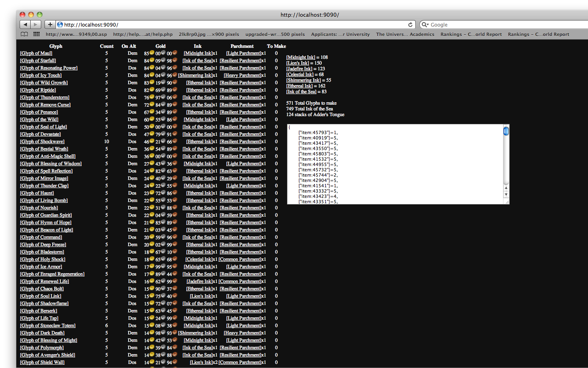Click the yellow minimize window button

(x=31, y=15)
